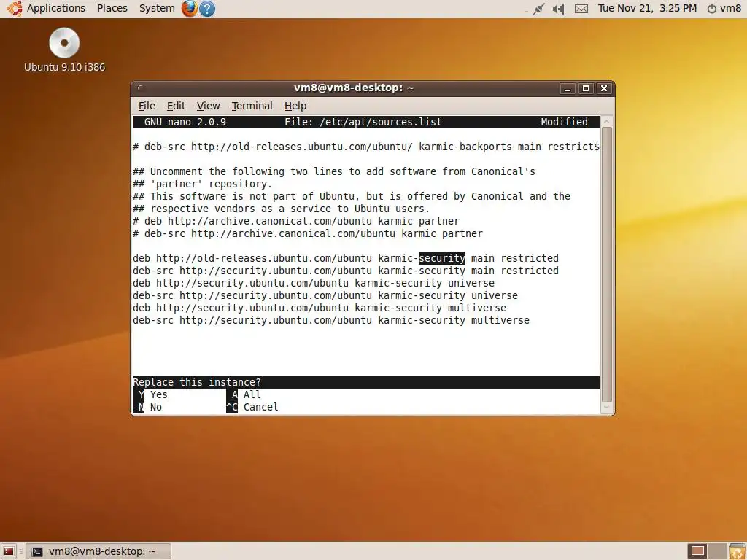Click the vm8@vm8-desktop taskbar button
This screenshot has height=560, width=747.
(x=98, y=551)
